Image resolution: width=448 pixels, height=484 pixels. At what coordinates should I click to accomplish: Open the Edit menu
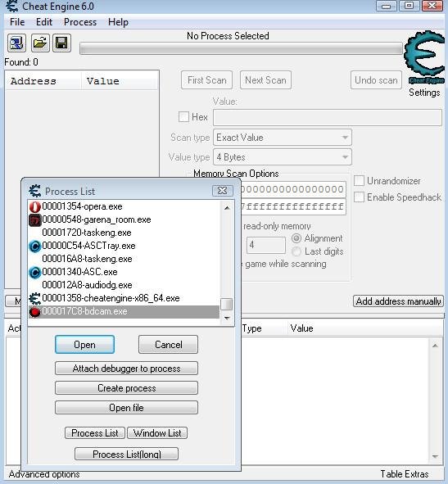coord(44,22)
